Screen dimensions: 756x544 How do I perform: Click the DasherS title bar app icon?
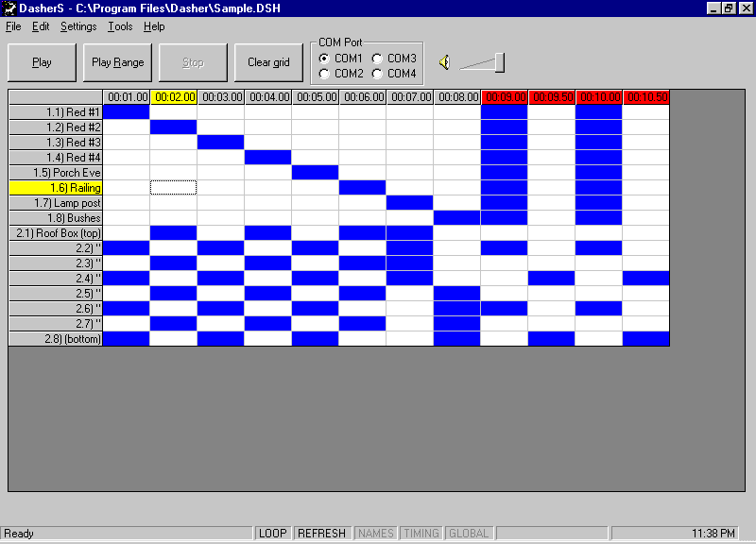click(9, 8)
